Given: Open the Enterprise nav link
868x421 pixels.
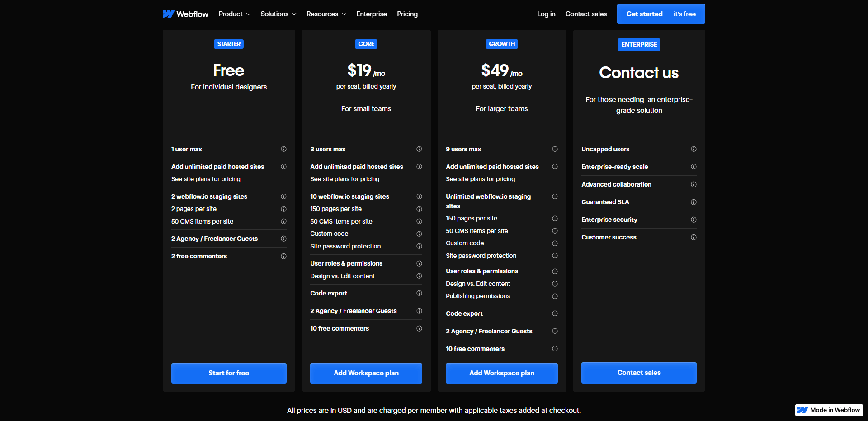Looking at the screenshot, I should point(372,14).
